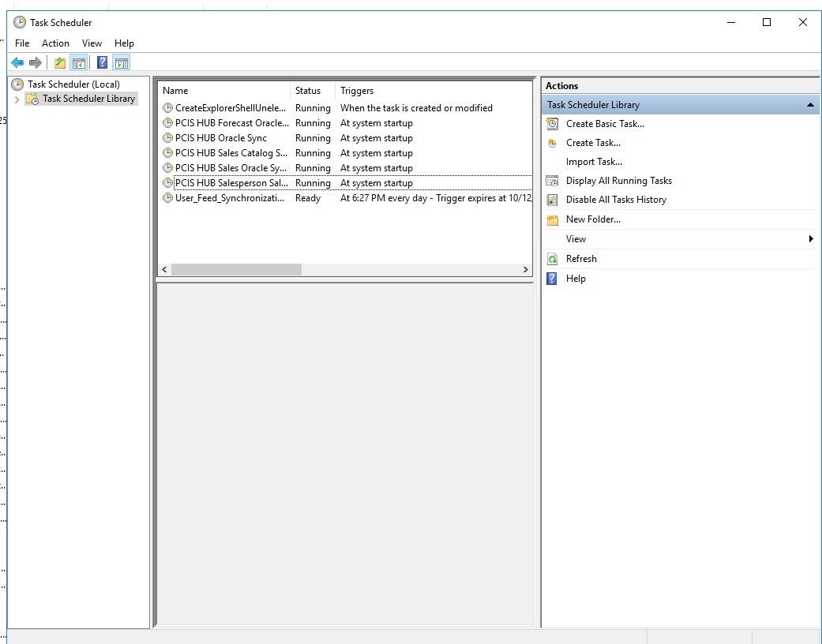
Task: Click the task list scroll left arrow
Action: tap(164, 269)
